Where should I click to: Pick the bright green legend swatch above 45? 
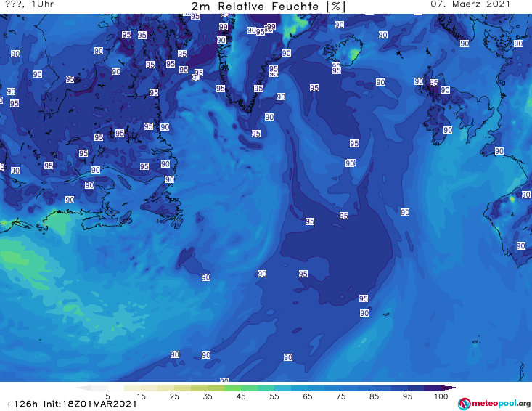point(232,388)
